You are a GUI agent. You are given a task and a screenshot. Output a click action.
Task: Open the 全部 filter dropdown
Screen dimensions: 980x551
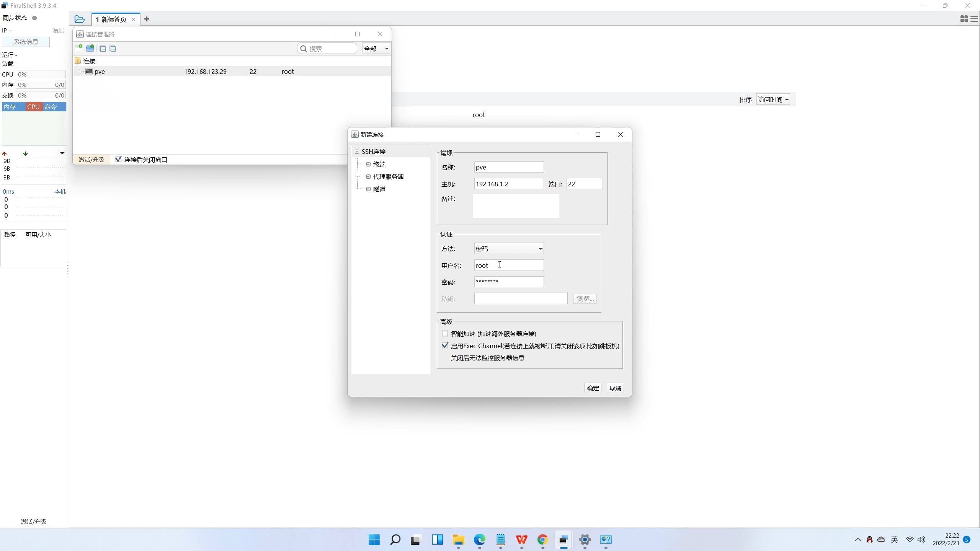376,49
